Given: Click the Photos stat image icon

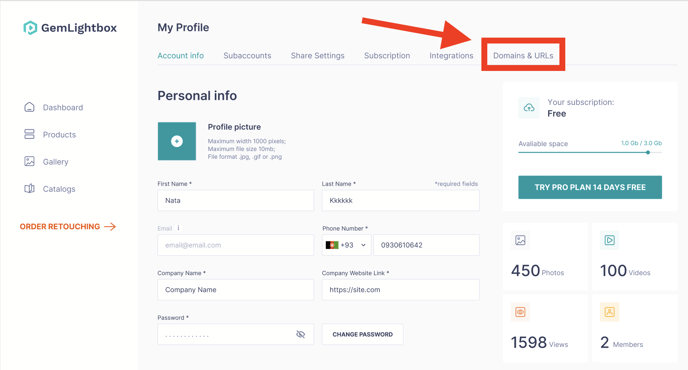Looking at the screenshot, I should tap(520, 240).
